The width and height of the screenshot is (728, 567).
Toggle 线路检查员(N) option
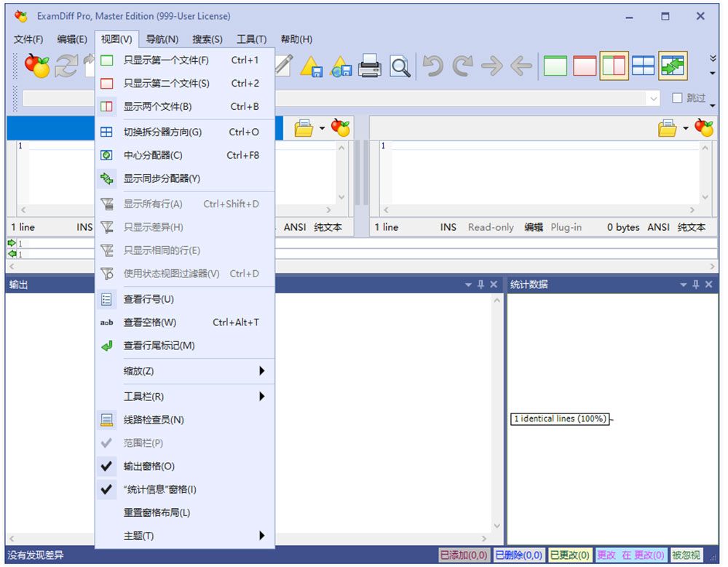pos(185,420)
